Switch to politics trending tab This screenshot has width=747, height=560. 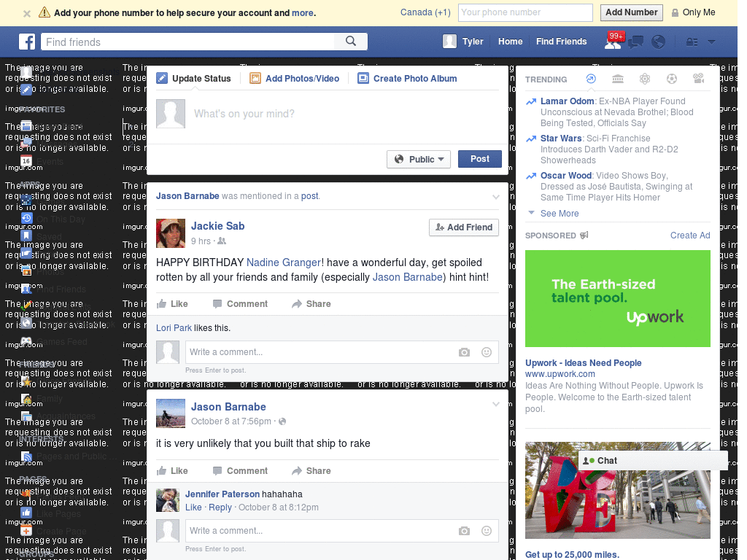(618, 79)
